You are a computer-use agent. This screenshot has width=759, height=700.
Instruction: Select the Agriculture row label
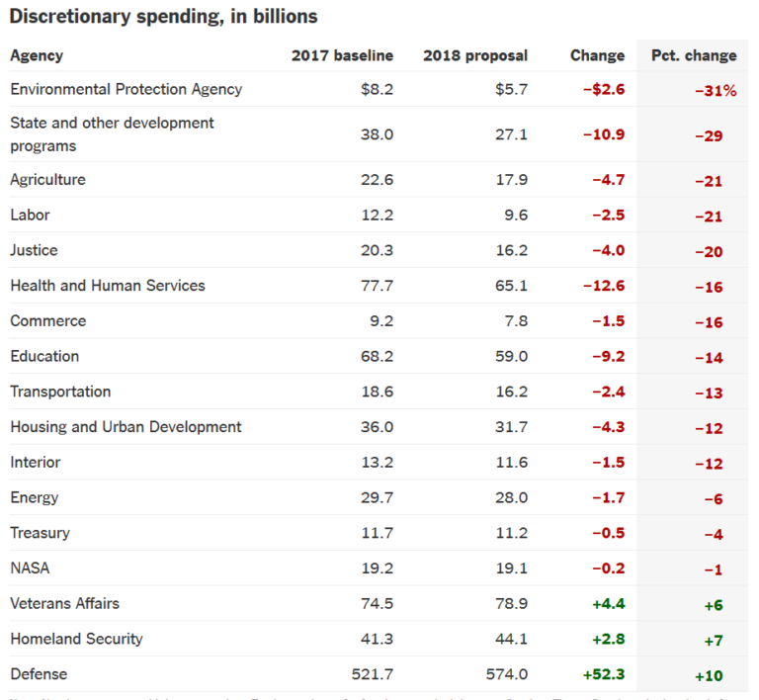(47, 180)
